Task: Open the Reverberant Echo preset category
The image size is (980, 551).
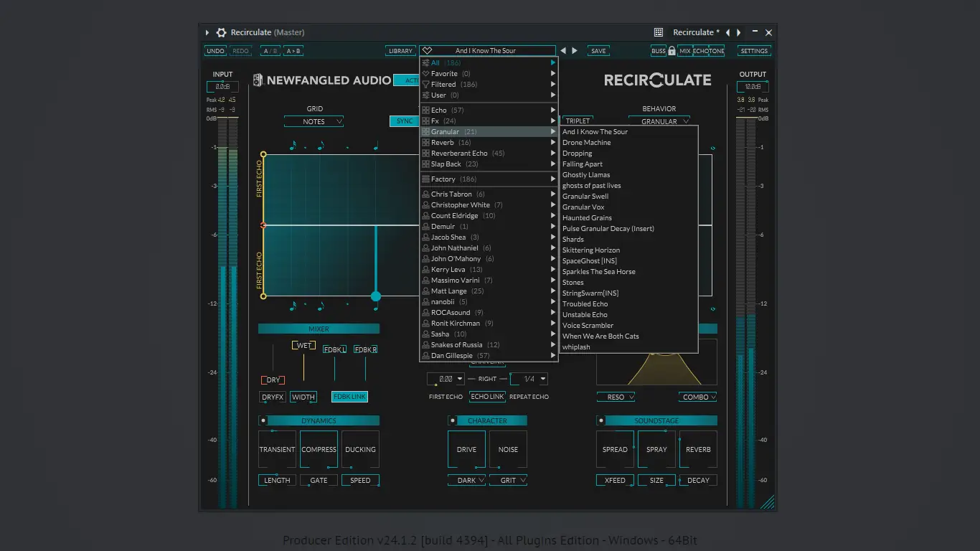Action: click(459, 154)
